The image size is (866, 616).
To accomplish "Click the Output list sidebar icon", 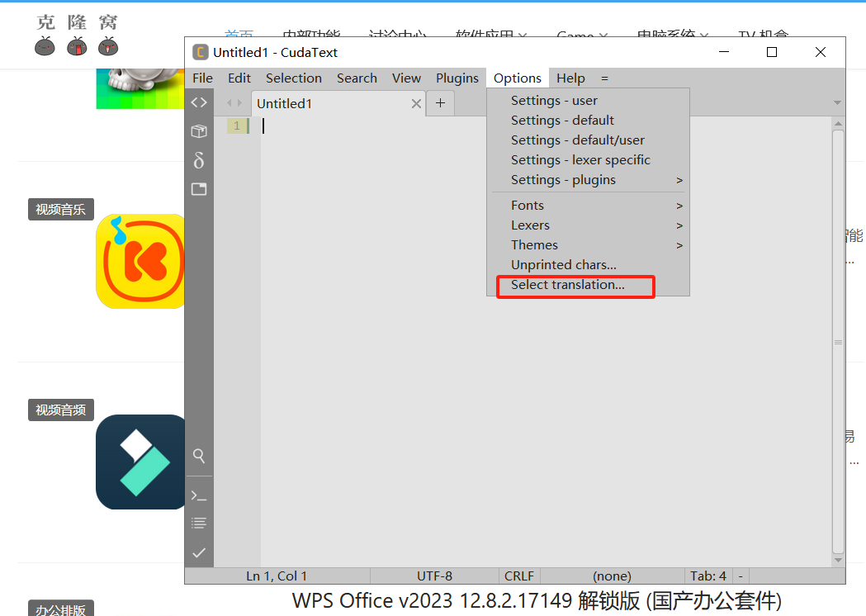I will [199, 524].
